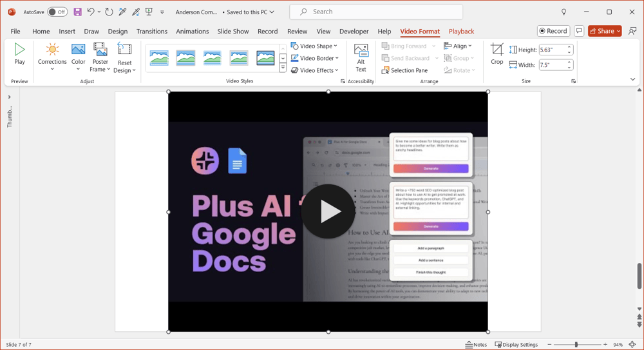The image size is (644, 350).
Task: Click the lightbulb icon in title bar
Action: click(564, 12)
